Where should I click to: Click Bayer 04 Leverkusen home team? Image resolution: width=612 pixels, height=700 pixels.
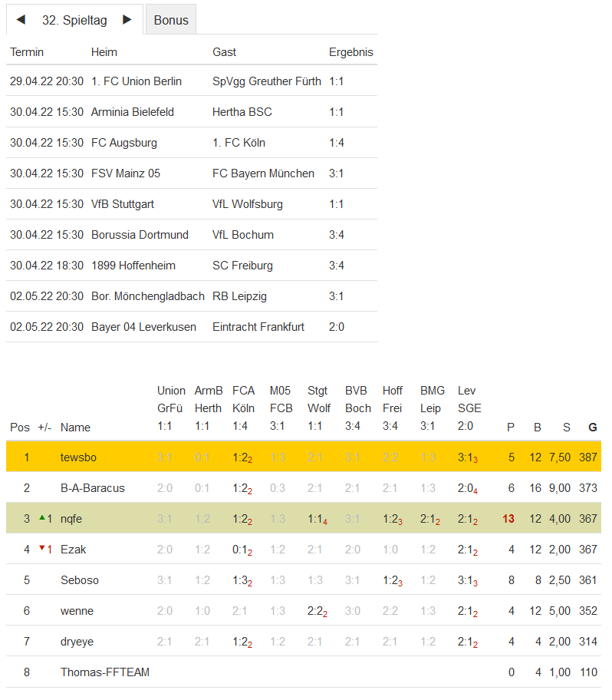click(143, 327)
